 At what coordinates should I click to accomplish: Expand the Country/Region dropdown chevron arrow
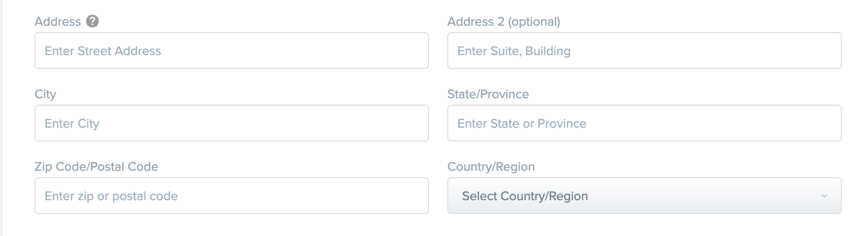click(x=824, y=196)
